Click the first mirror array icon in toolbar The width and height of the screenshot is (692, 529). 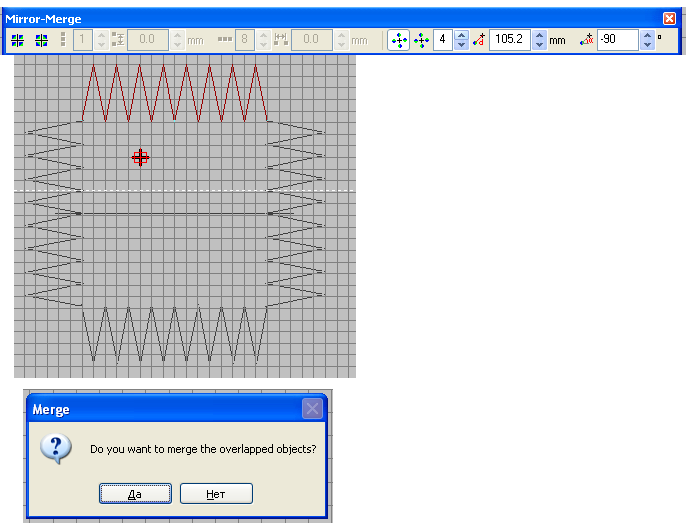(17, 41)
